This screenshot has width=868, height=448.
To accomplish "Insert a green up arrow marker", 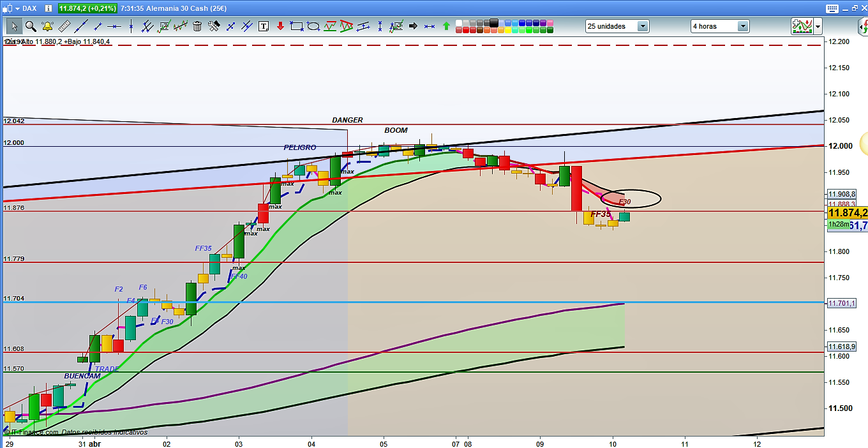I will point(446,26).
